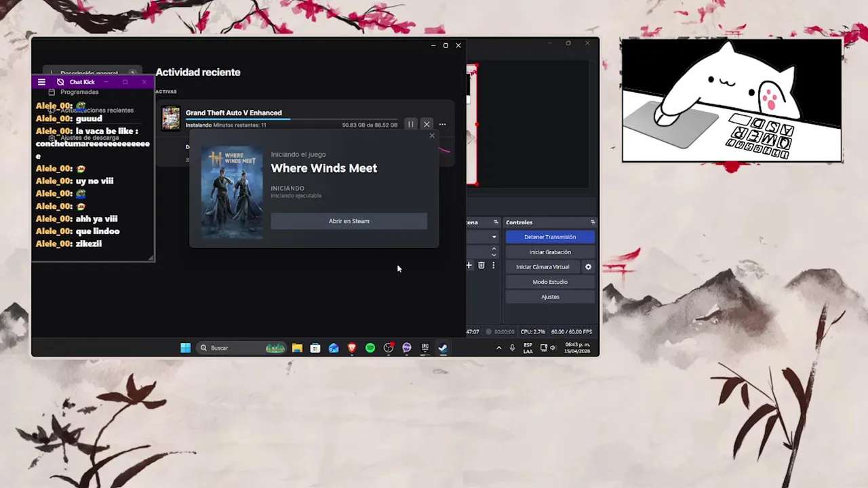Open Brave browser from the taskbar
The image size is (868, 488).
pos(352,348)
